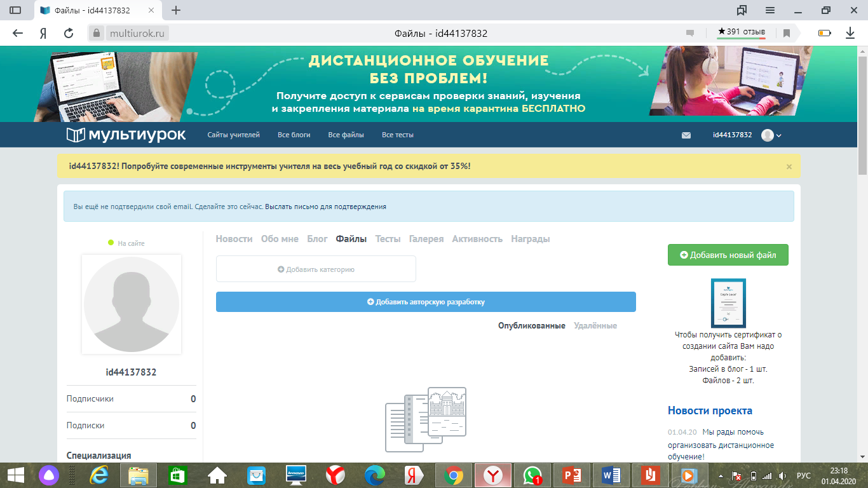Switch to the Удалённые files filter

tap(595, 325)
